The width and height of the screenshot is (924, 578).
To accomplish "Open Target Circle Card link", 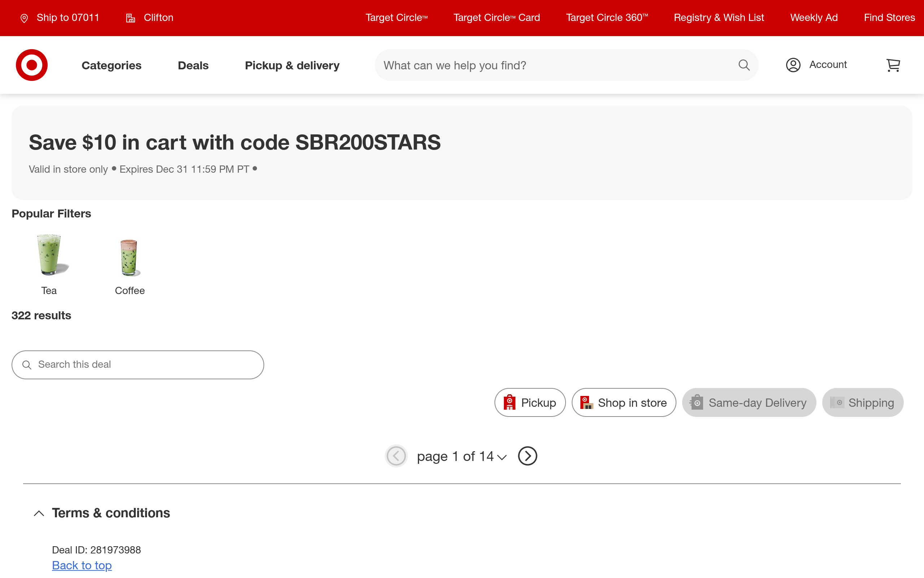I will click(497, 18).
